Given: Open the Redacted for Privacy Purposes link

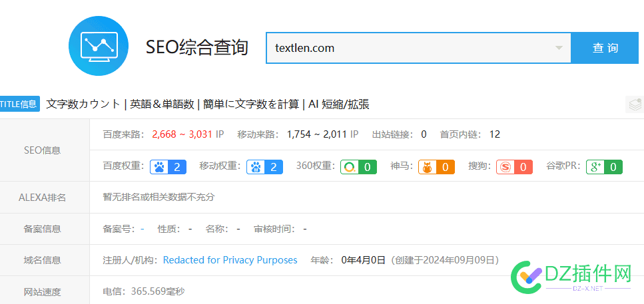Looking at the screenshot, I should 230,260.
